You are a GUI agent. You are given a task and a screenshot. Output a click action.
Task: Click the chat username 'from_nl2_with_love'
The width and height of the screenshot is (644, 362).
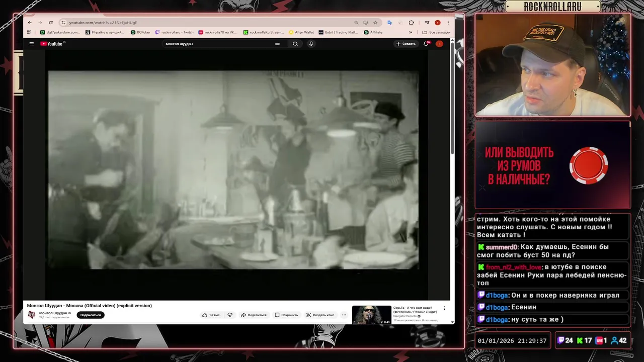tap(514, 267)
